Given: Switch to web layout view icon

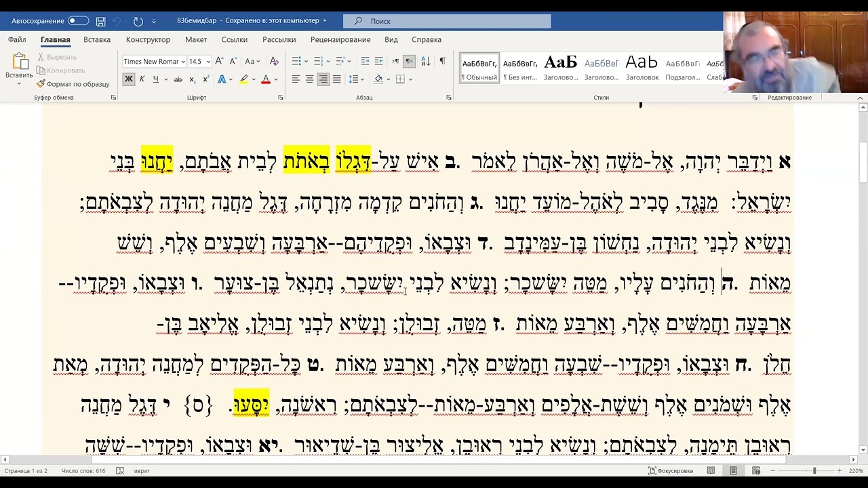Looking at the screenshot, I should [x=755, y=470].
